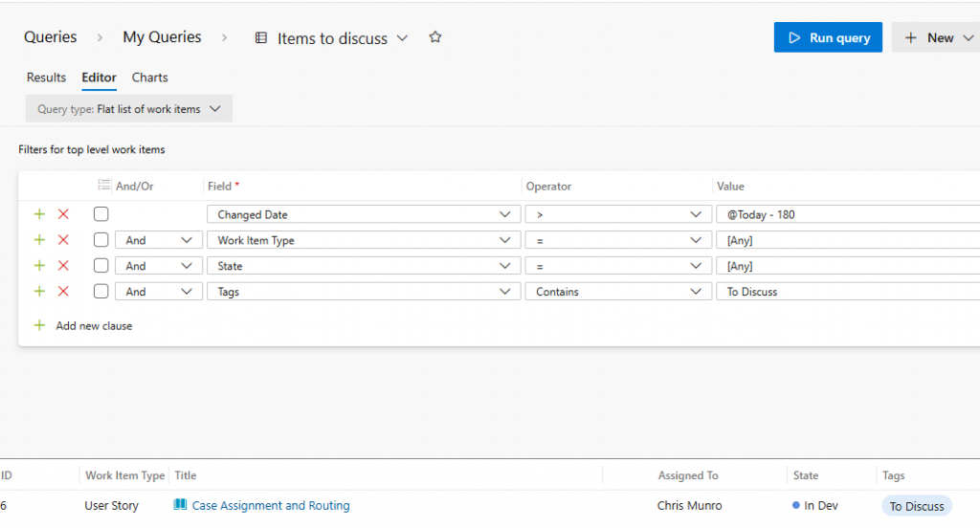Run the query
Screen dimensions: 980x528
(x=828, y=37)
